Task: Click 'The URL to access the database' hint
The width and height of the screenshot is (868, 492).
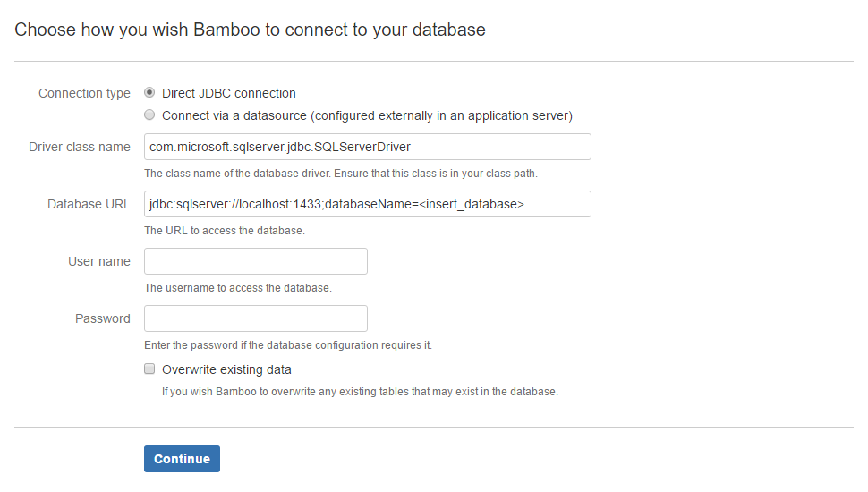Action: [x=225, y=231]
